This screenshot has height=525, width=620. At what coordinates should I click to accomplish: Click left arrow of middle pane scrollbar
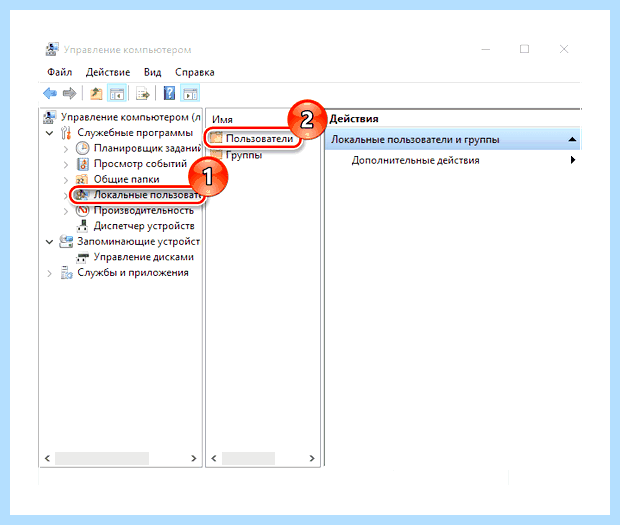(214, 458)
